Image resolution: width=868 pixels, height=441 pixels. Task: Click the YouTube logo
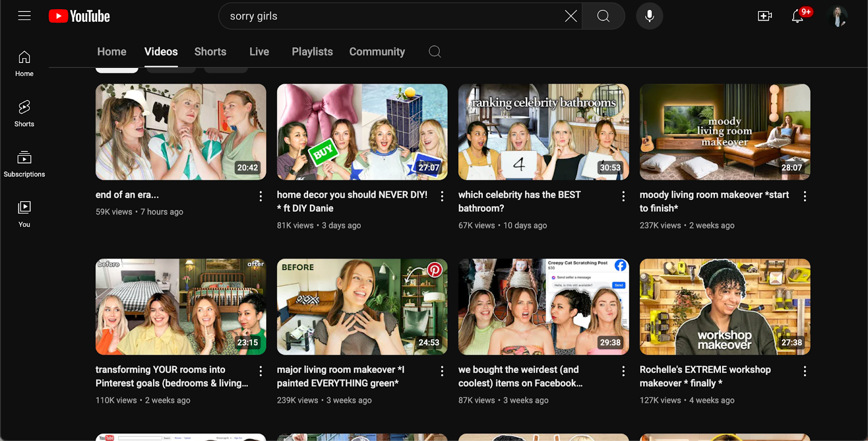[x=79, y=16]
